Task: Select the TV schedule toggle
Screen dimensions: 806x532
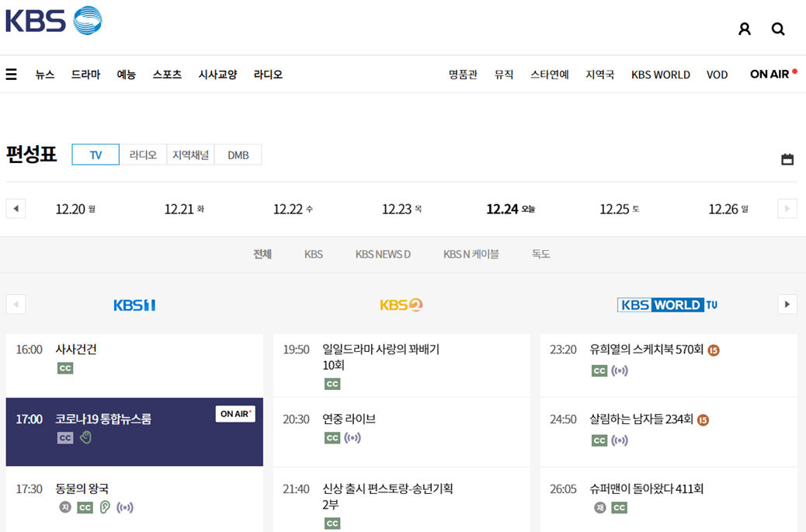Action: [x=95, y=155]
